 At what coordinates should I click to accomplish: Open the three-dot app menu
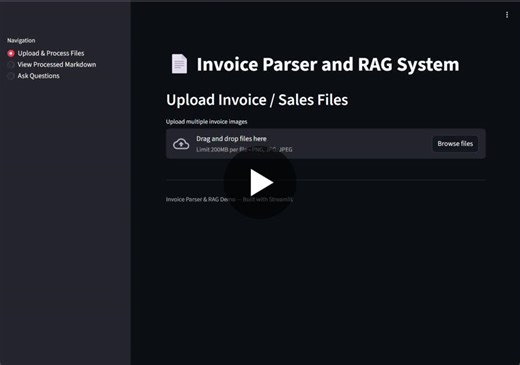507,15
